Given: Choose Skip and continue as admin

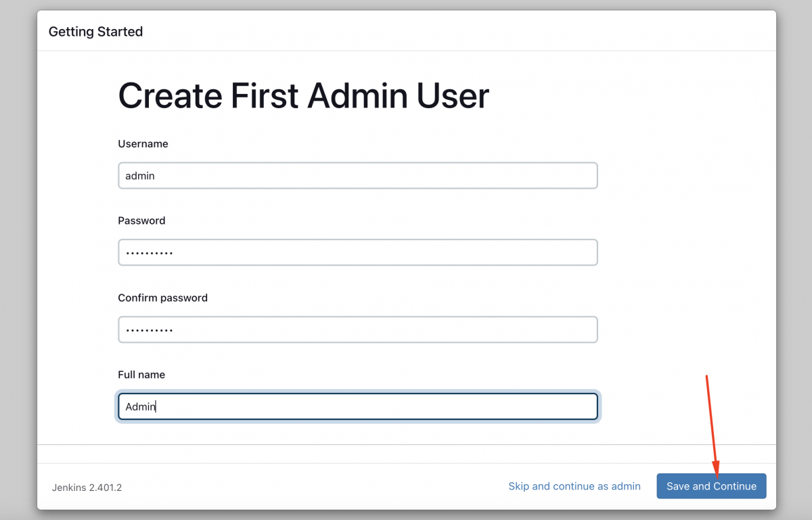Looking at the screenshot, I should [x=574, y=486].
